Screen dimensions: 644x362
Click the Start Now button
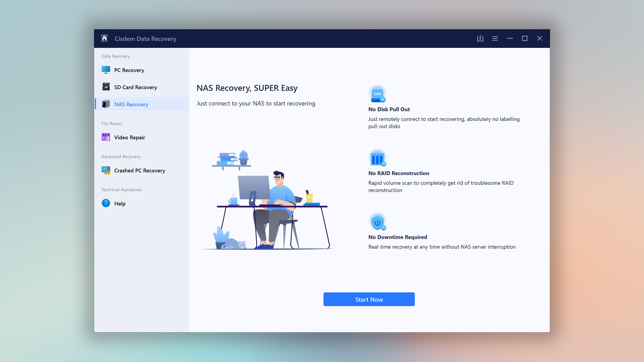pyautogui.click(x=369, y=299)
